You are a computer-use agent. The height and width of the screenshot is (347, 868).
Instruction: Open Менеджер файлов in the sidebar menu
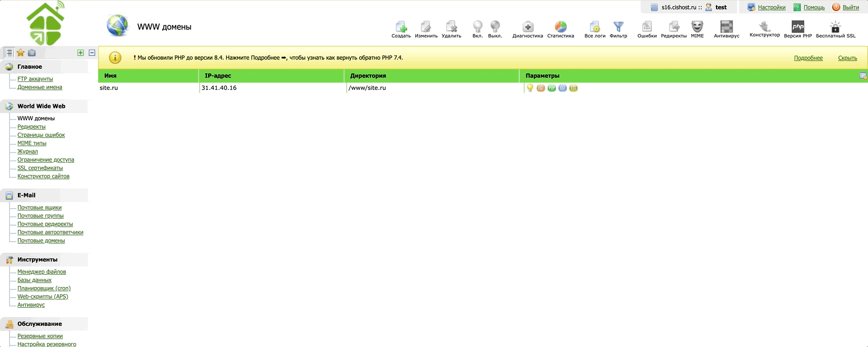pos(42,272)
